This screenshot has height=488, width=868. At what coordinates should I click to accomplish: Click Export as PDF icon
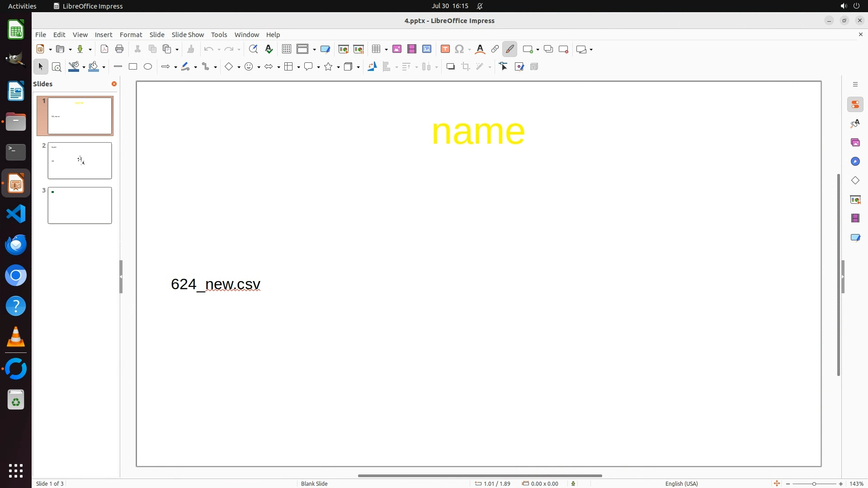point(104,49)
